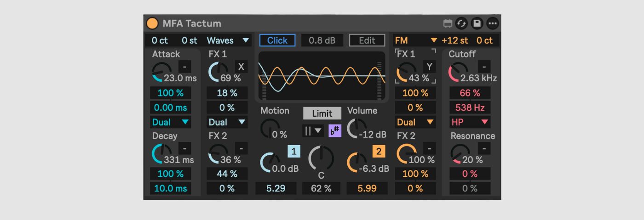Click the purple flat-sharp scale icon

click(x=335, y=131)
